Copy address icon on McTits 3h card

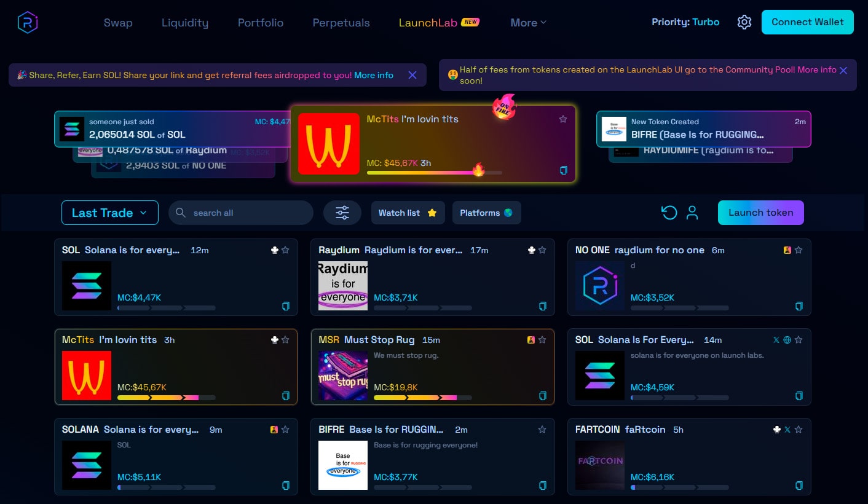tap(285, 396)
